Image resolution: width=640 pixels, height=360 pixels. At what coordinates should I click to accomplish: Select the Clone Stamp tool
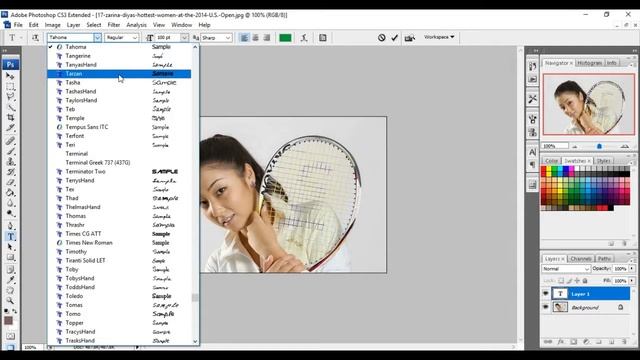click(x=10, y=162)
